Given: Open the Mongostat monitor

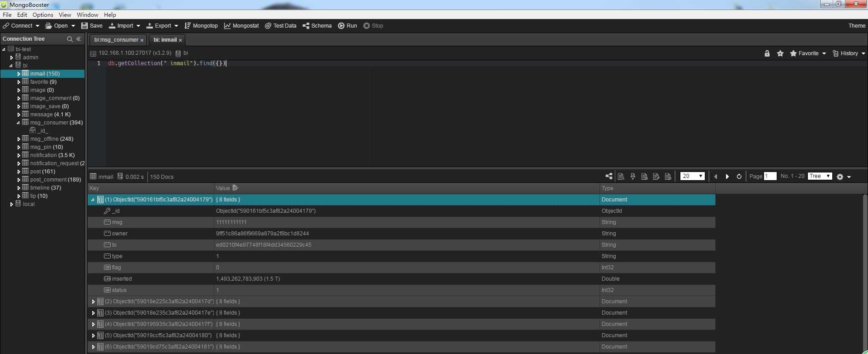Looking at the screenshot, I should [241, 26].
